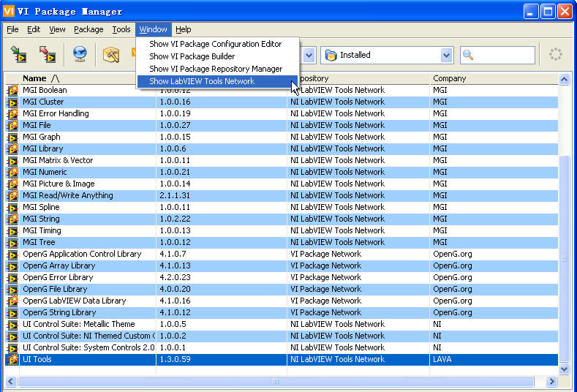Viewport: 577px width, 392px height.
Task: Click the horizontal scrollbar thumb
Action: click(x=275, y=381)
